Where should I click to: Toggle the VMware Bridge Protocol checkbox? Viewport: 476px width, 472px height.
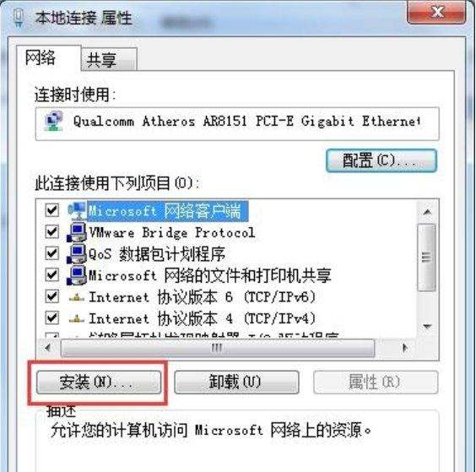tap(52, 231)
